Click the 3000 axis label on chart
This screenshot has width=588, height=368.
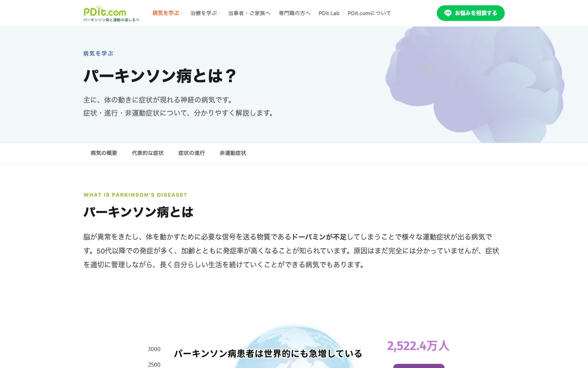(154, 349)
